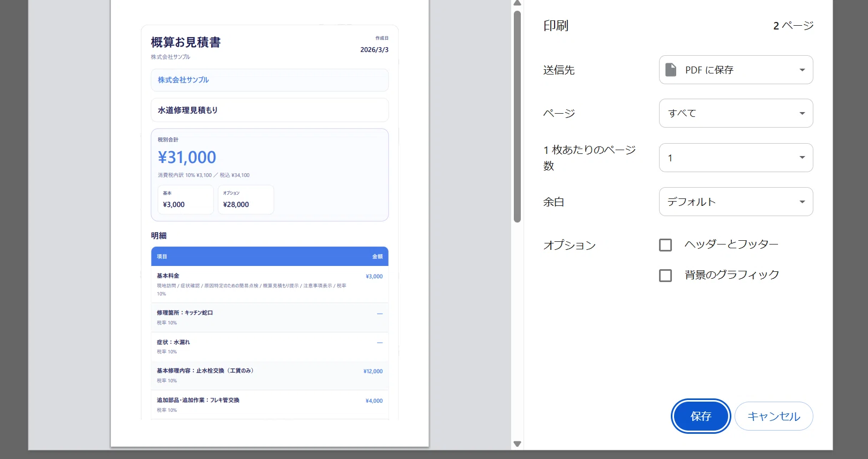Click the 印刷 dialog title
868x459 pixels.
(556, 26)
